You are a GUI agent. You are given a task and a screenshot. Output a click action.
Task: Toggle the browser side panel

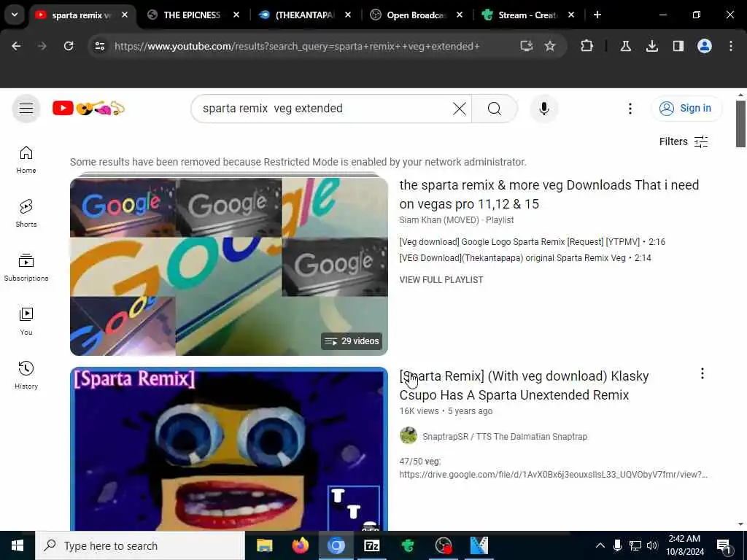click(x=678, y=46)
